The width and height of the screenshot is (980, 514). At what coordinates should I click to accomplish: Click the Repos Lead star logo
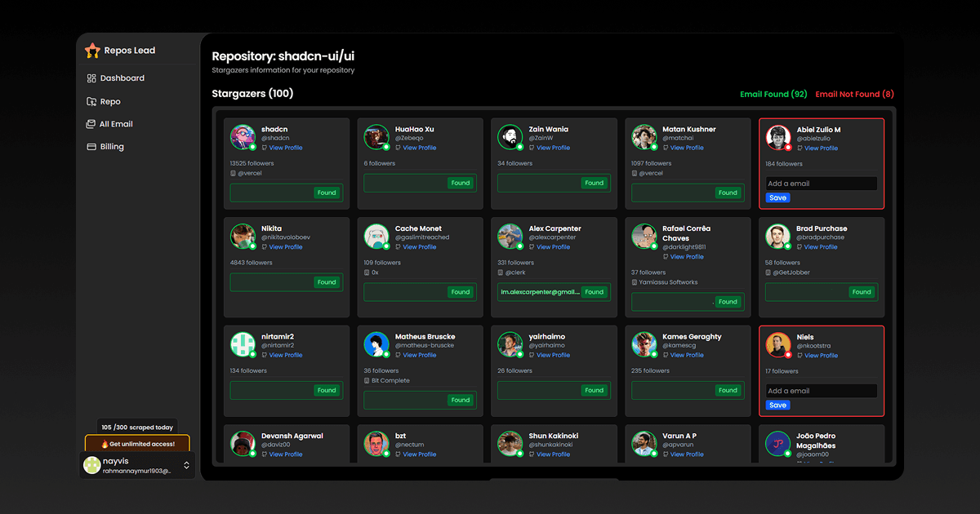93,51
